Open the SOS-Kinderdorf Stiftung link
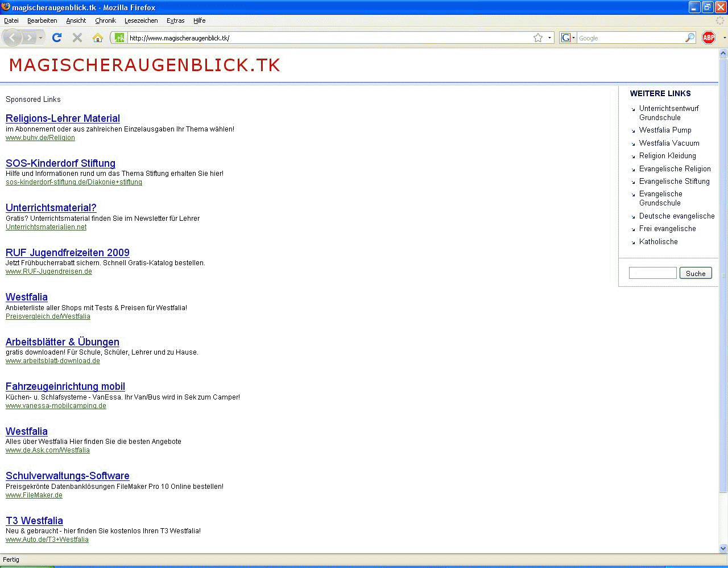The width and height of the screenshot is (728, 568). coord(60,163)
